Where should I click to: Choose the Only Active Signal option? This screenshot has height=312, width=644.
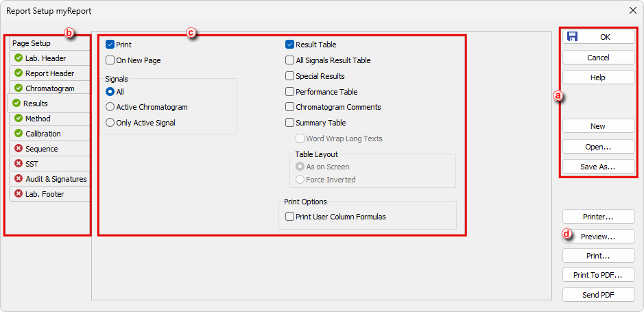coord(110,123)
